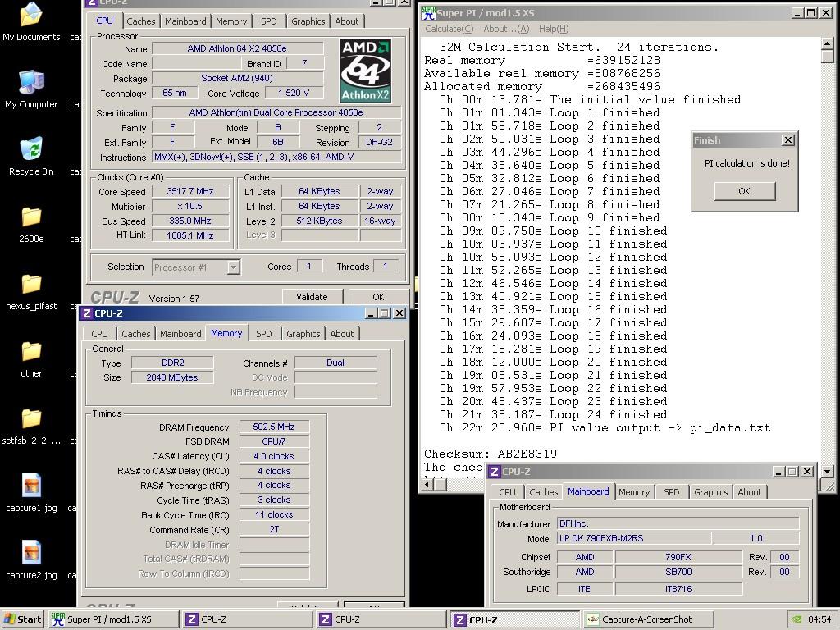Click the mainboard model LP DK 790FXB-M2RS
840x630 pixels.
point(634,538)
